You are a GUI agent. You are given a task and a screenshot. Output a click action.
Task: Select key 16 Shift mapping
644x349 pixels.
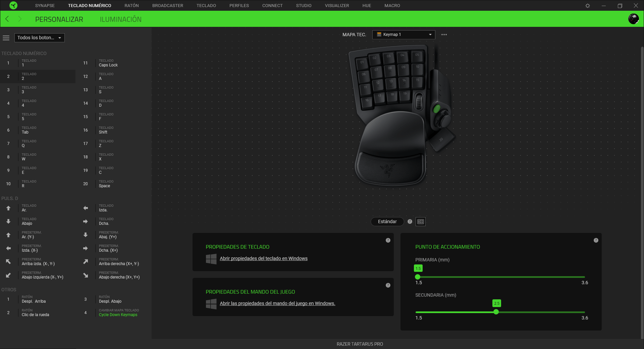coord(114,130)
